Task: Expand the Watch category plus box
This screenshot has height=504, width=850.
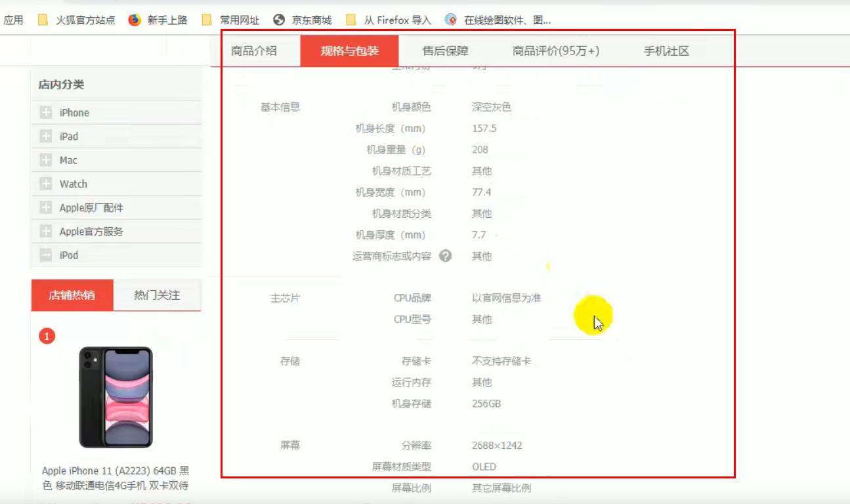Action: [45, 184]
